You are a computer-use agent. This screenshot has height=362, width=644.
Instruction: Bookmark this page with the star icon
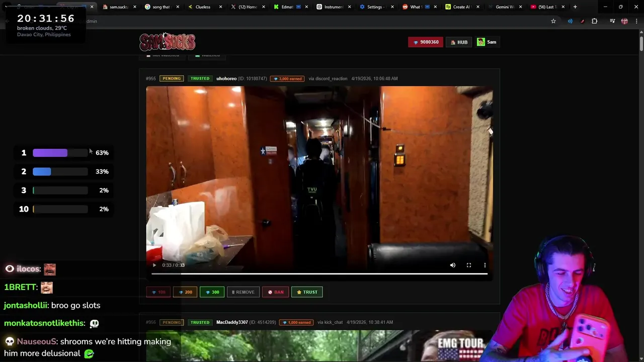pos(553,21)
